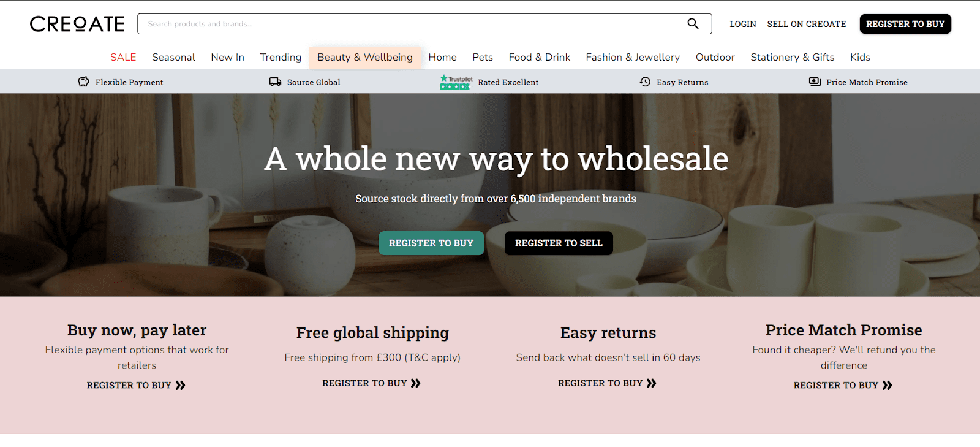This screenshot has width=980, height=447.
Task: Click the Price Match Promise icon
Action: (x=815, y=82)
